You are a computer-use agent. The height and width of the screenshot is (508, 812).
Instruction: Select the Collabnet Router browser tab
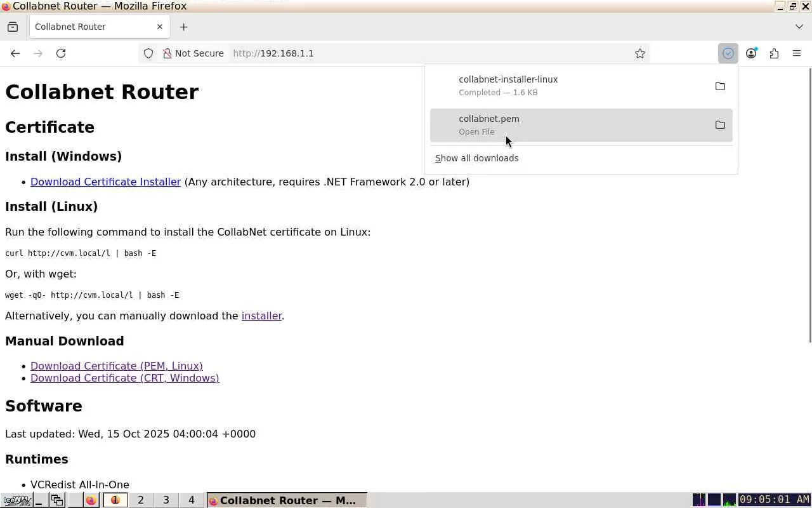pos(99,27)
